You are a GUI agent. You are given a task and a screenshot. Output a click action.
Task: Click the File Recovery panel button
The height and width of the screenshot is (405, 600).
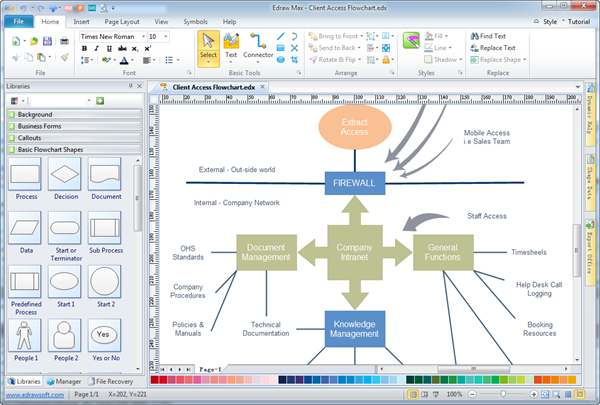click(115, 381)
